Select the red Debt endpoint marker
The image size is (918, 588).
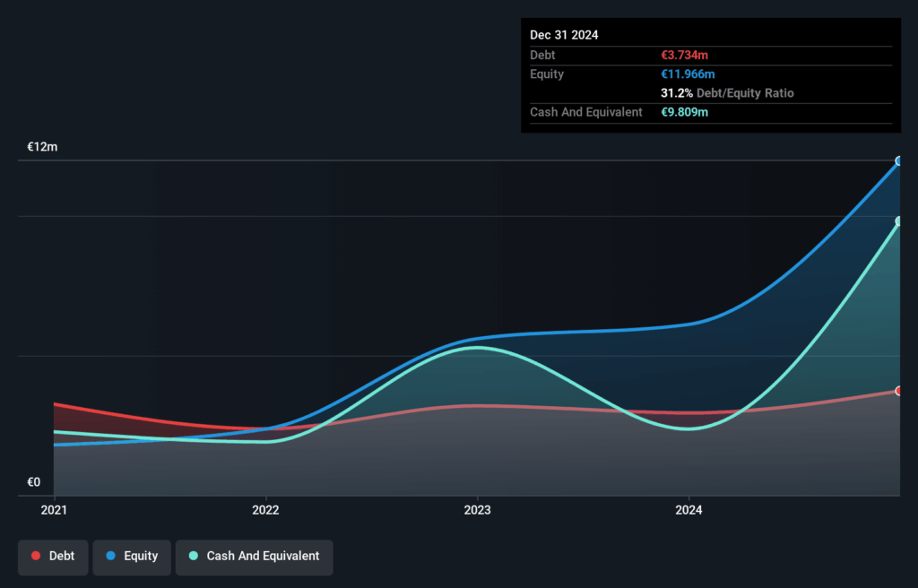(x=898, y=391)
